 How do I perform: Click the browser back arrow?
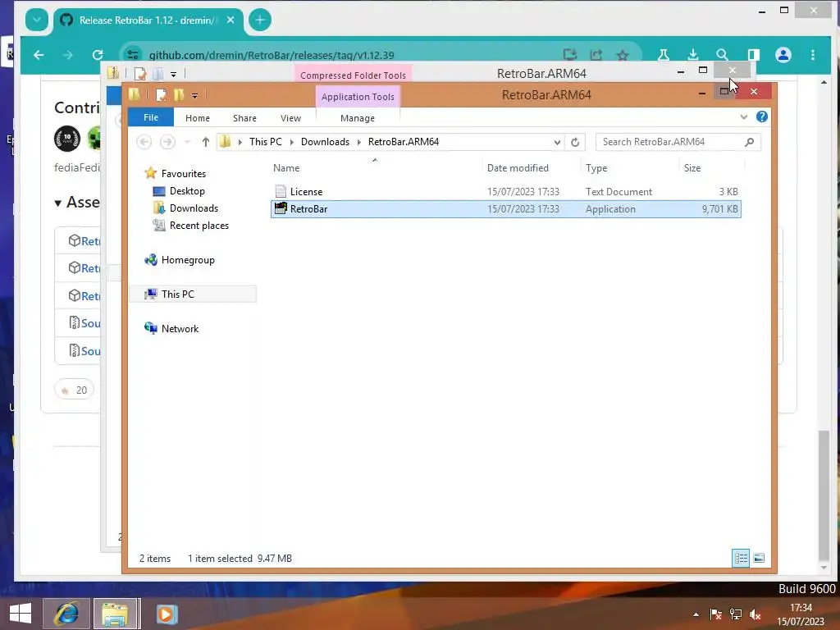coord(39,55)
